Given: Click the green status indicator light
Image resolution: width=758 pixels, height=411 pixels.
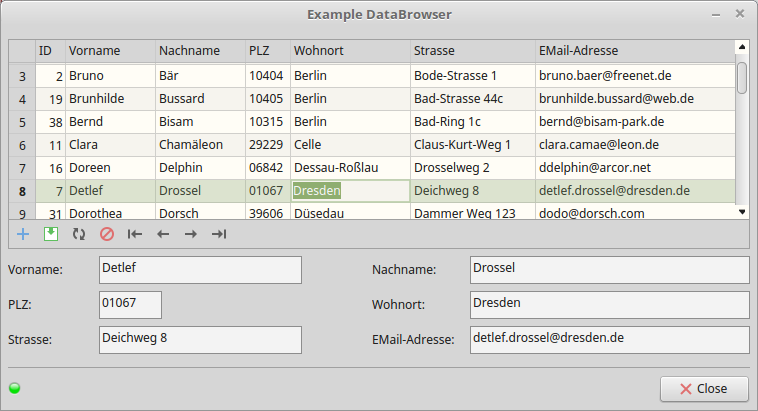Looking at the screenshot, I should coord(15,388).
